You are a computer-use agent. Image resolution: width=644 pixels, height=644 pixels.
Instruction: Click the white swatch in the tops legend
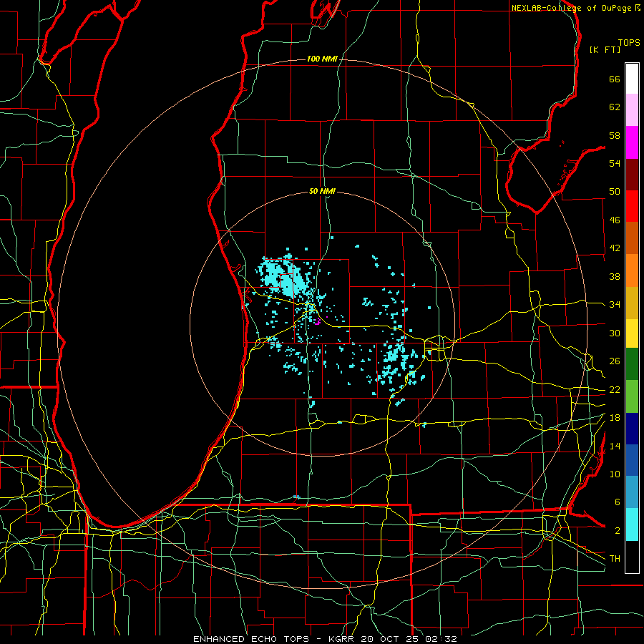(632, 79)
